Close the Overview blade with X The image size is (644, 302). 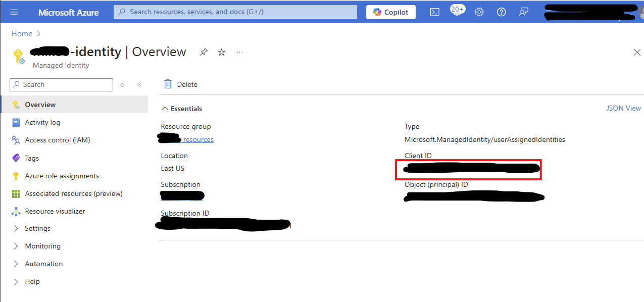637,53
